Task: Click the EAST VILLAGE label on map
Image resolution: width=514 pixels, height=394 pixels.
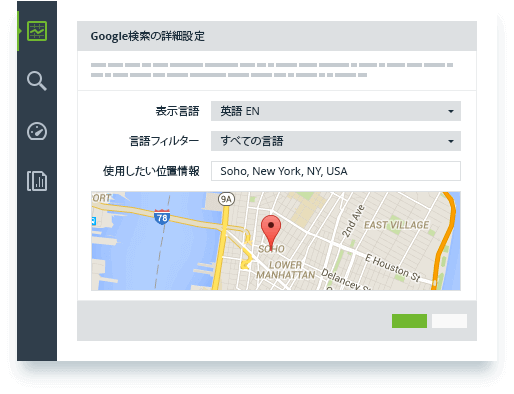Action: [x=396, y=225]
